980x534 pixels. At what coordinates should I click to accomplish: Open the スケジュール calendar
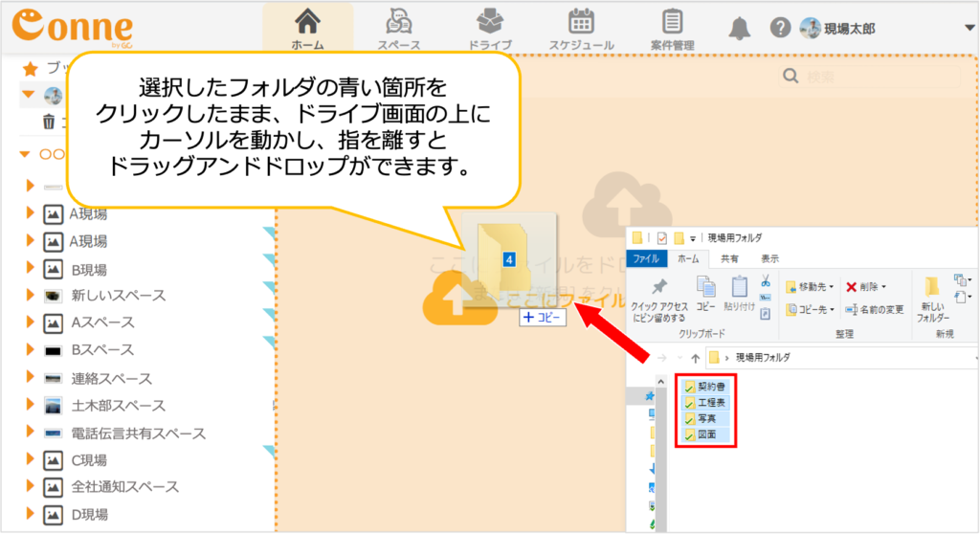click(581, 27)
